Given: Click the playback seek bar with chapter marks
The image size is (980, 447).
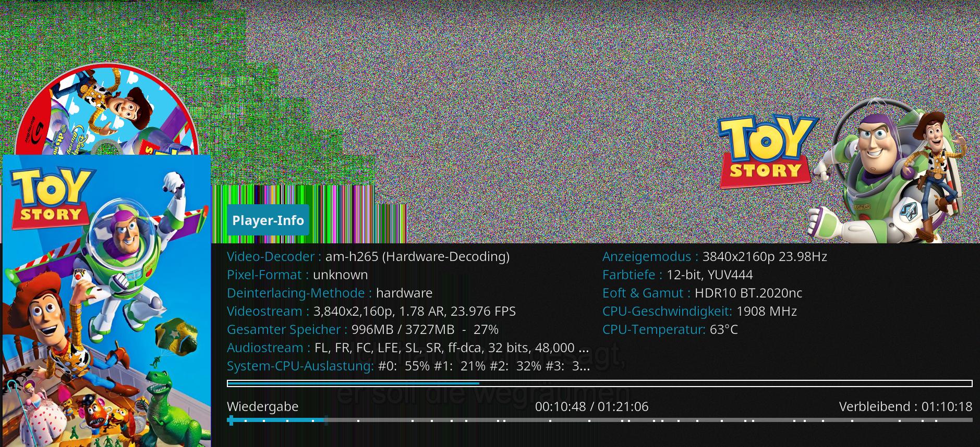Looking at the screenshot, I should click(600, 420).
